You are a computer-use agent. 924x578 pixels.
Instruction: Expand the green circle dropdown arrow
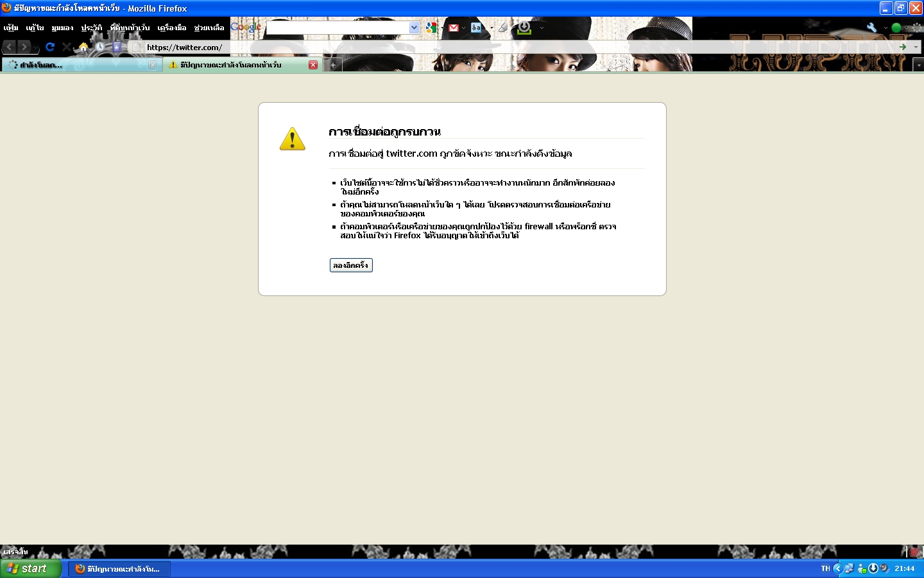(906, 28)
